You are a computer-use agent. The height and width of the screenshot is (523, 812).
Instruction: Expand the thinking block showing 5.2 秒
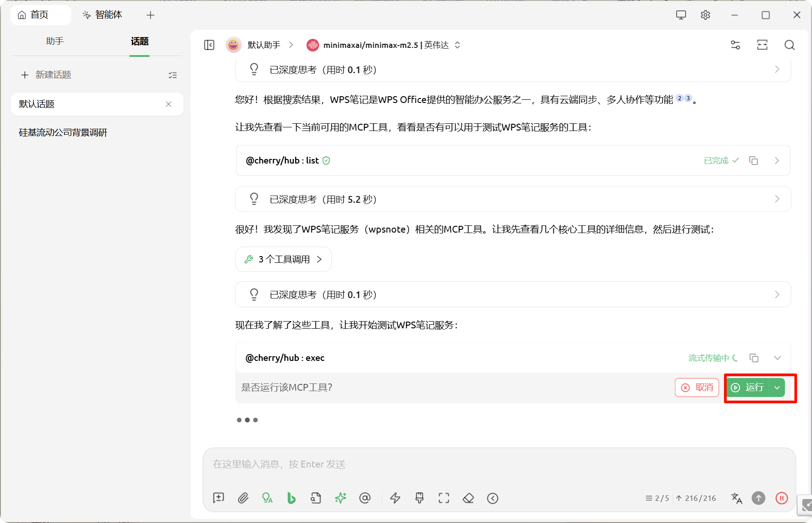tap(777, 199)
